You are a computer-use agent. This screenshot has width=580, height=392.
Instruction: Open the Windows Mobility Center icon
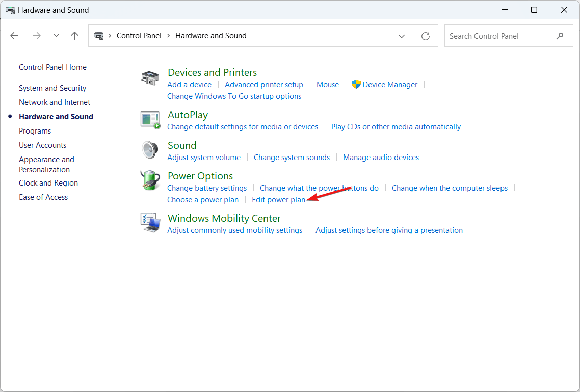[x=150, y=223]
